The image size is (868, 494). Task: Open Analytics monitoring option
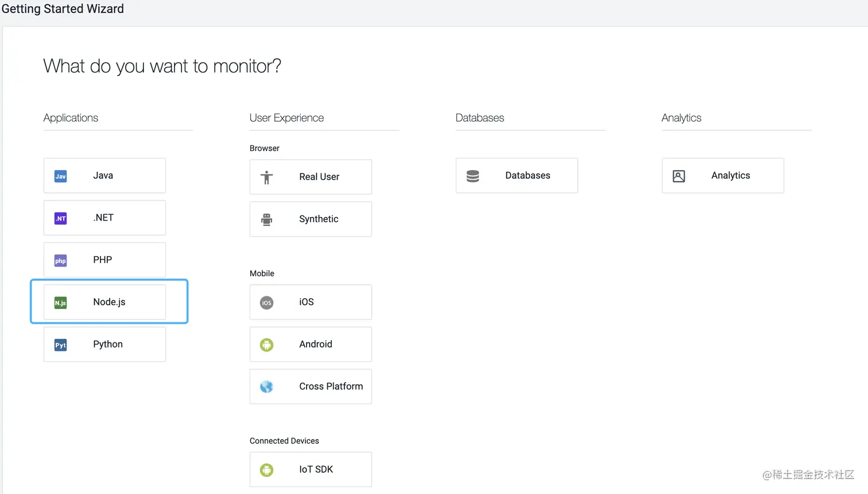coord(723,176)
